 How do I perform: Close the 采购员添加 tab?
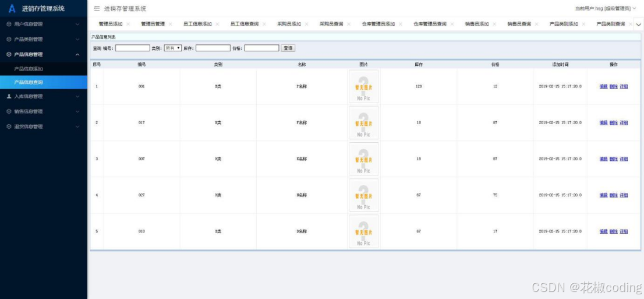tap(306, 24)
